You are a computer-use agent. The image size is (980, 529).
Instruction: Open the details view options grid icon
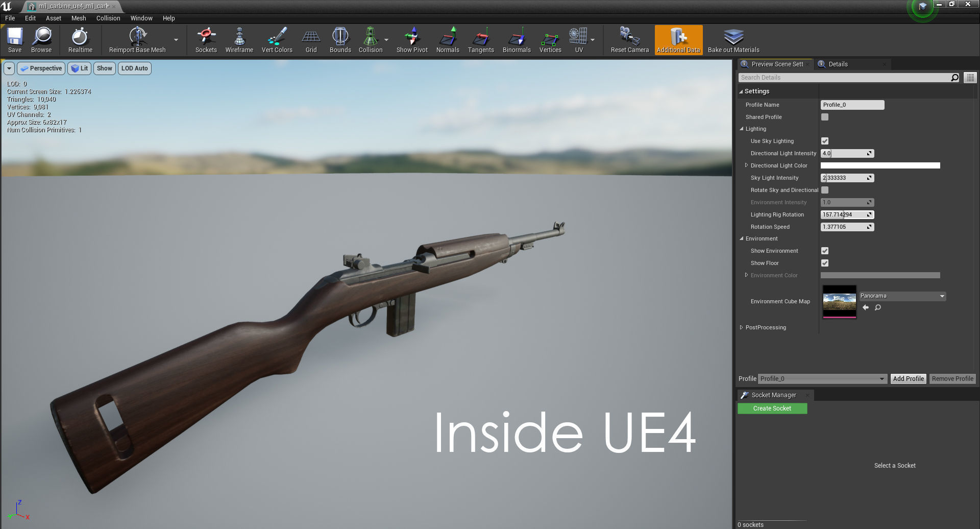click(x=970, y=78)
